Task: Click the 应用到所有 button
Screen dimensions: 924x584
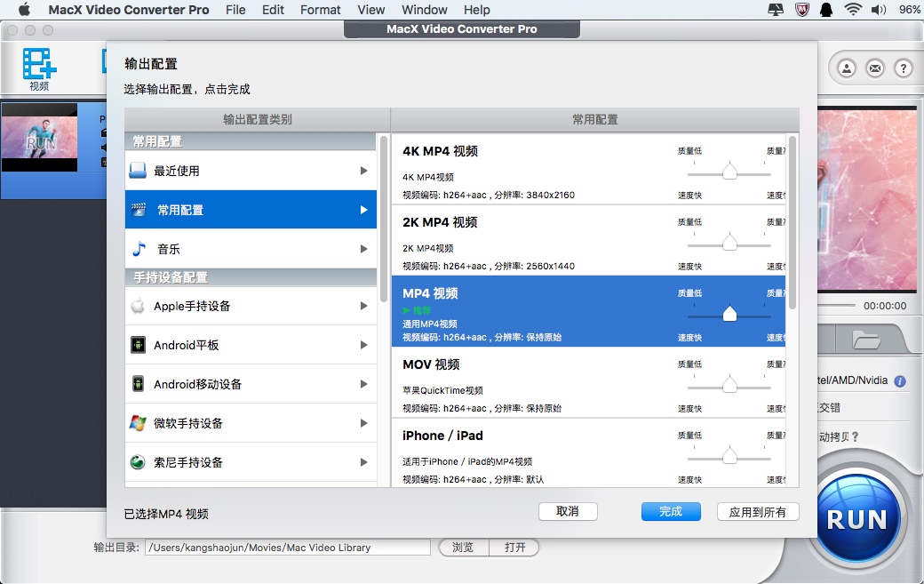Action: point(757,511)
